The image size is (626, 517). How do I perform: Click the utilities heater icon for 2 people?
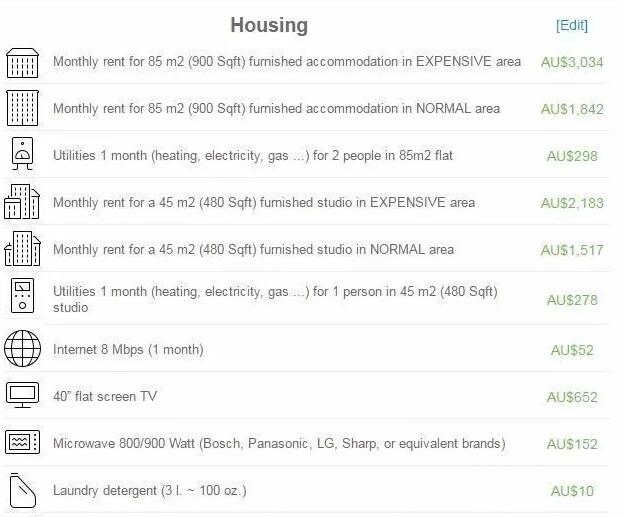click(x=22, y=155)
